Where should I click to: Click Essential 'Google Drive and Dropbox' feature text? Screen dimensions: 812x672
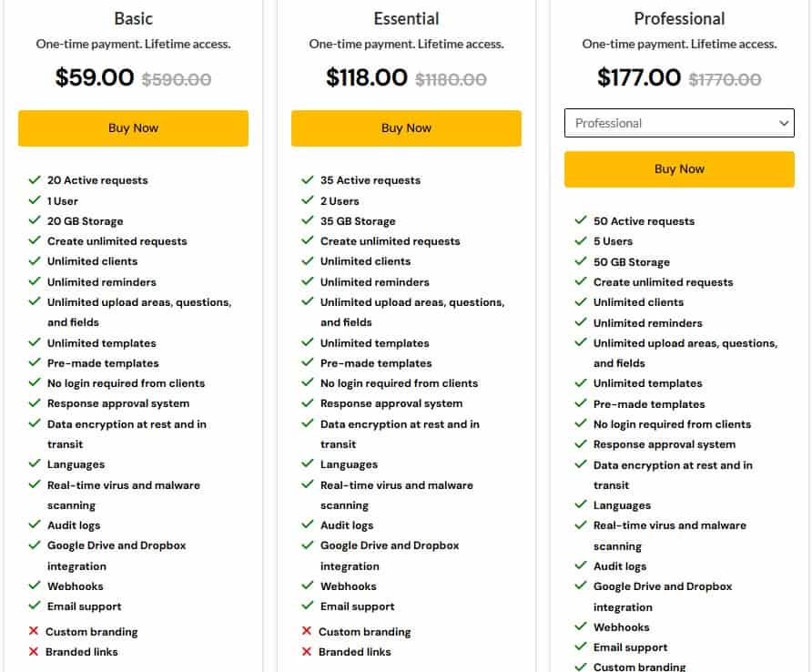[390, 545]
